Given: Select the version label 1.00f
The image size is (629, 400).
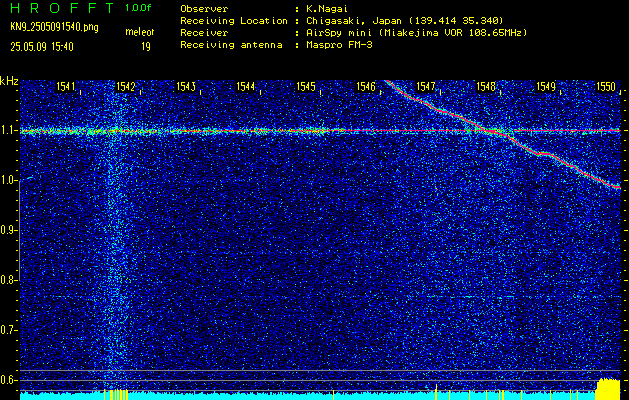Looking at the screenshot, I should click(138, 8).
